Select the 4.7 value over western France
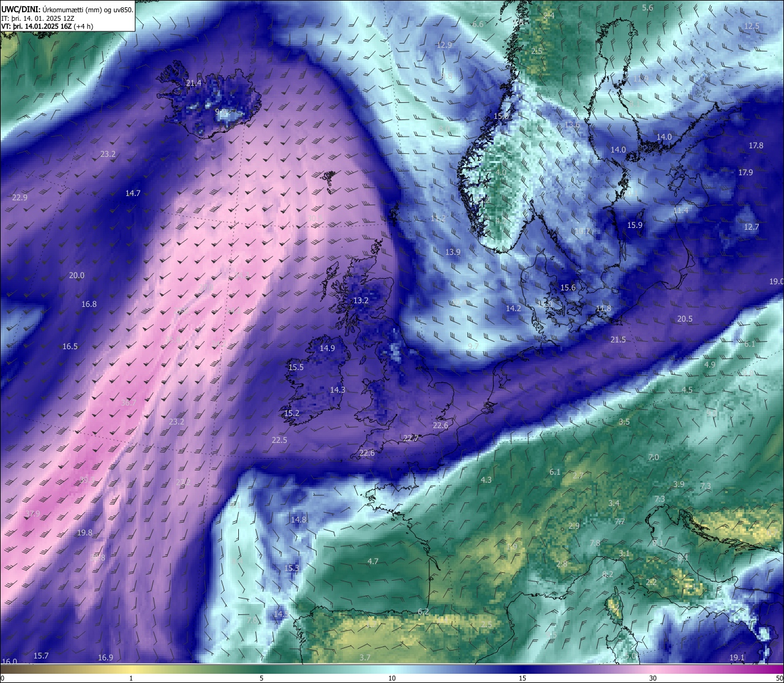Screen dimensions: 784x683 [x=373, y=562]
